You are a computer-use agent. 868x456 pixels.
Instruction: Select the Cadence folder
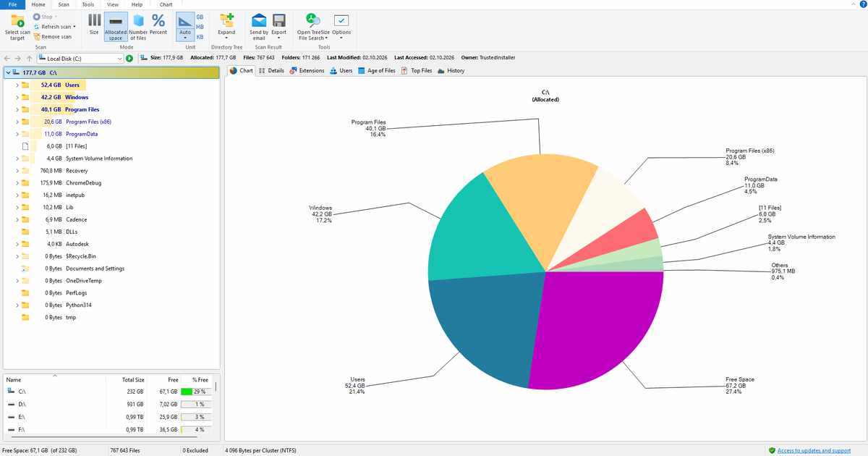76,219
